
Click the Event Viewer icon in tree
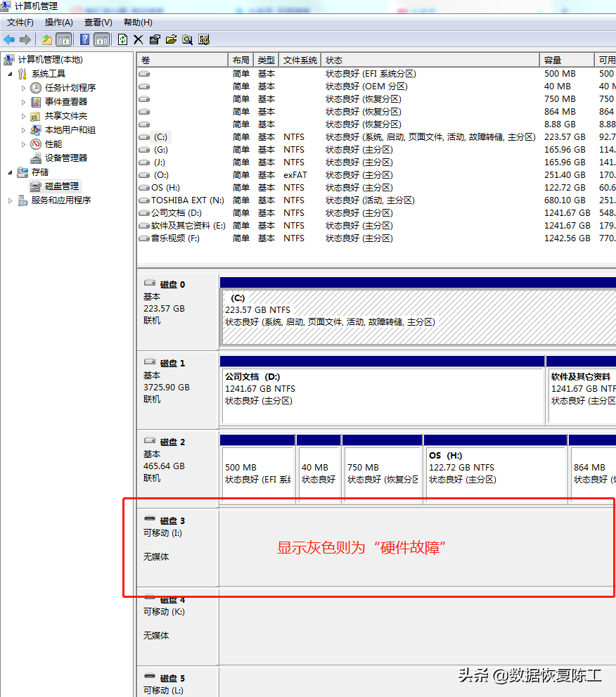[x=36, y=102]
